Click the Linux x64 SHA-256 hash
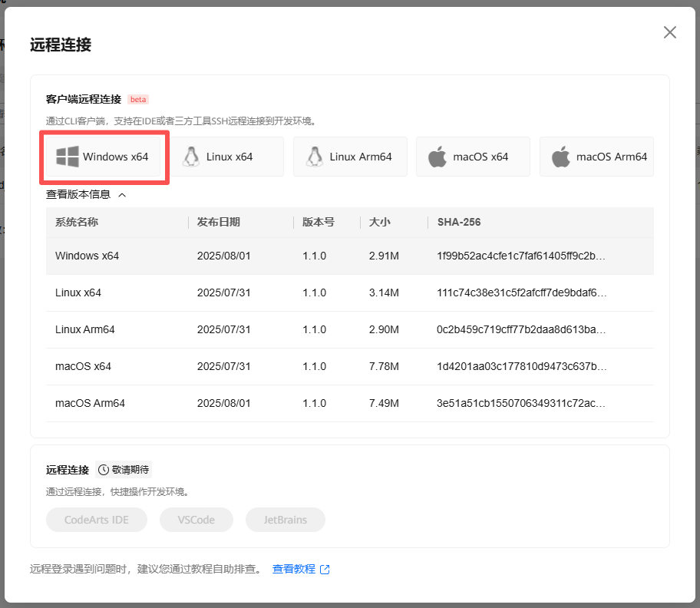 (x=521, y=292)
